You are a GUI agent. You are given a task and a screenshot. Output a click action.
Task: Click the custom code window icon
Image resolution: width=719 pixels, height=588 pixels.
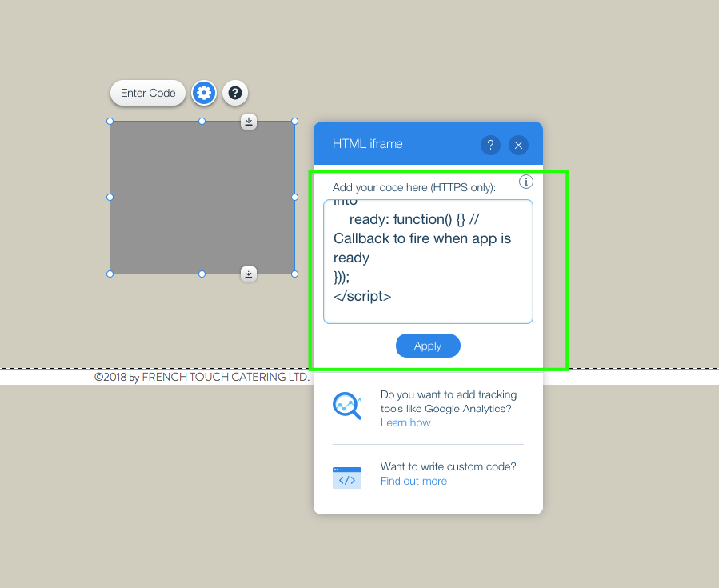347,478
